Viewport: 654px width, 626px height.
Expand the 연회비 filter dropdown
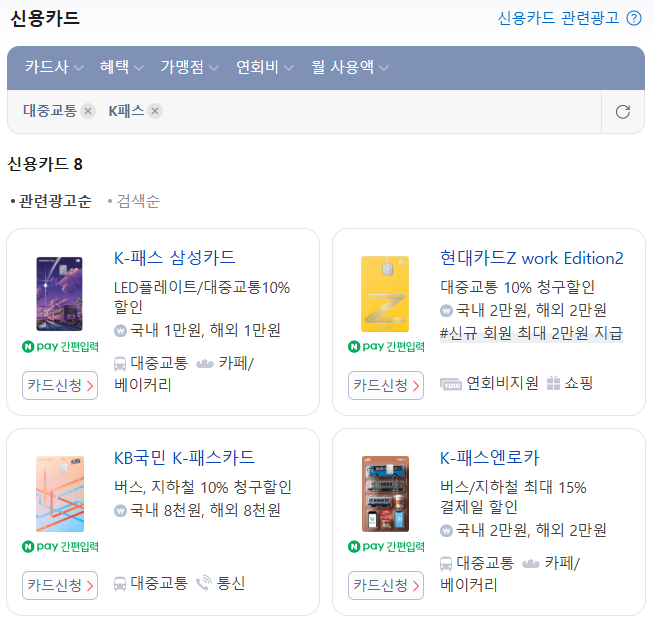265,67
